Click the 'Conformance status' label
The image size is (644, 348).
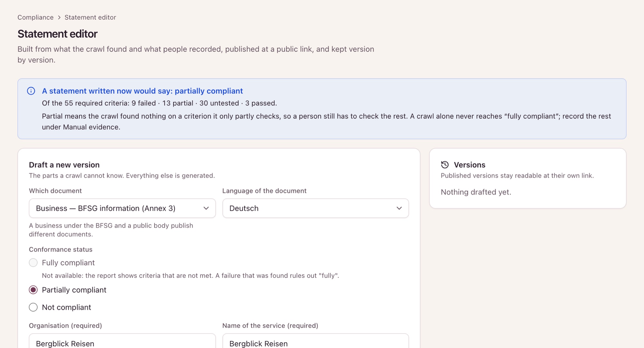[61, 249]
